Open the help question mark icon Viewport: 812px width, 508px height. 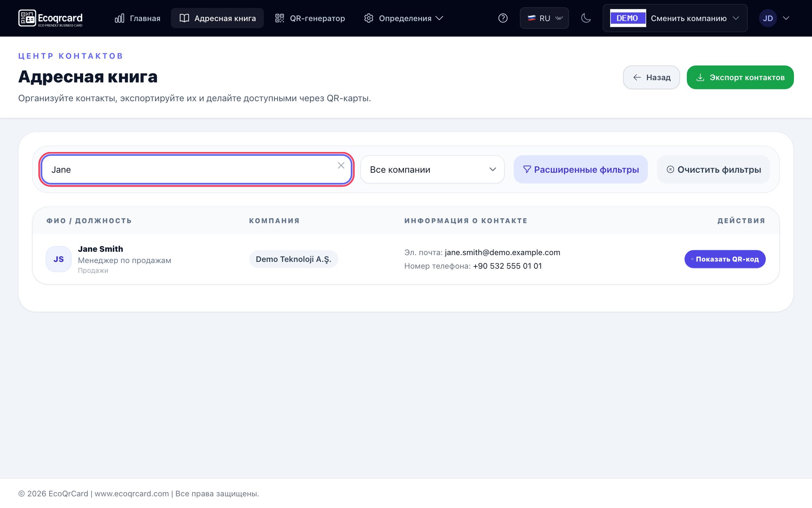point(503,18)
